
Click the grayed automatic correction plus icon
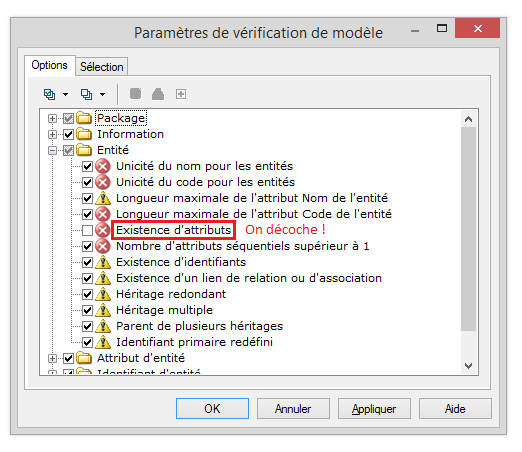point(181,94)
